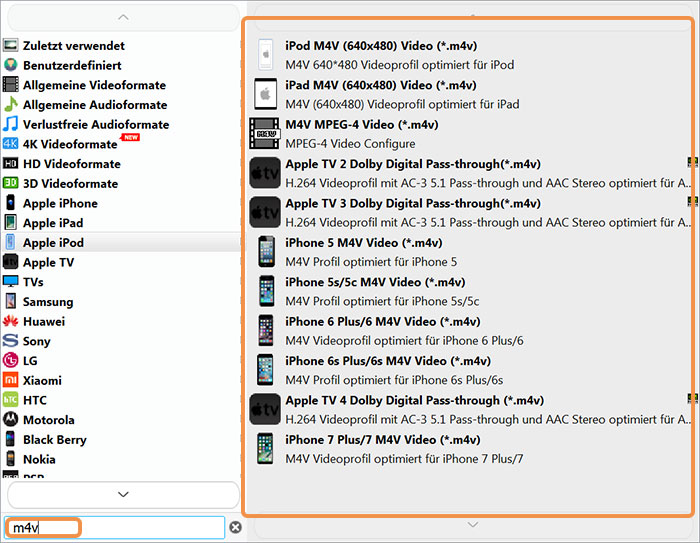Open 4K Videoformate category

point(70,144)
